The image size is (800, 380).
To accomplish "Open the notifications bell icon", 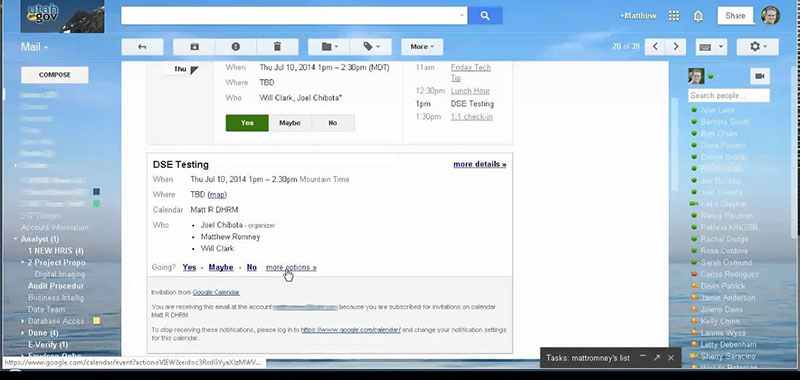I will tap(698, 16).
